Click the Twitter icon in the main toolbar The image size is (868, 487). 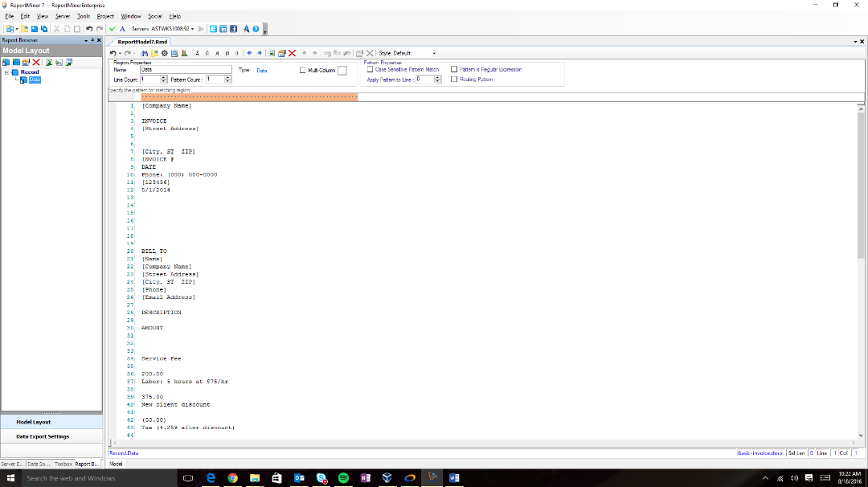(x=212, y=28)
